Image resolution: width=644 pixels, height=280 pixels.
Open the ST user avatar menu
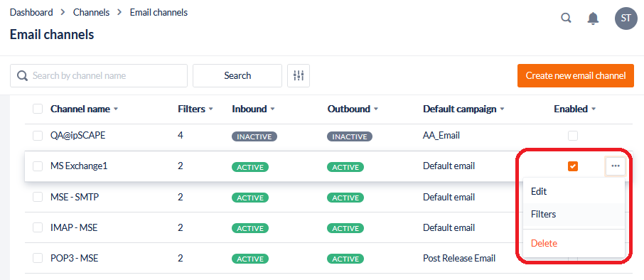[626, 18]
